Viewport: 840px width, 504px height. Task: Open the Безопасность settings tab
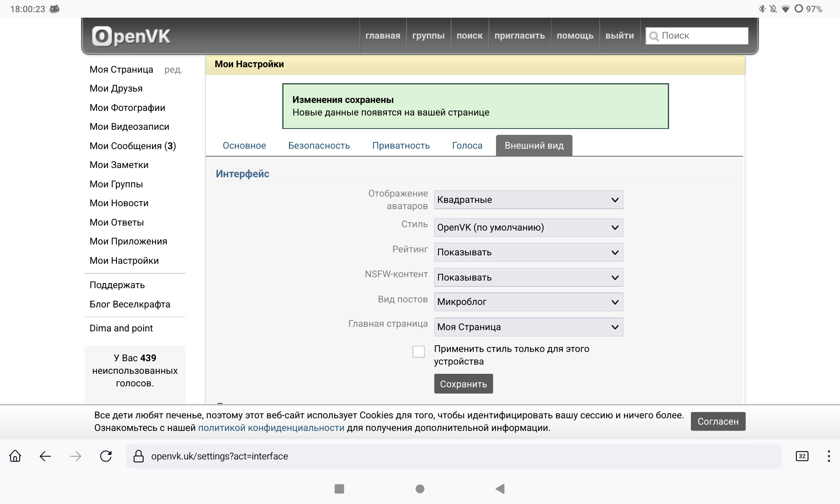click(319, 146)
